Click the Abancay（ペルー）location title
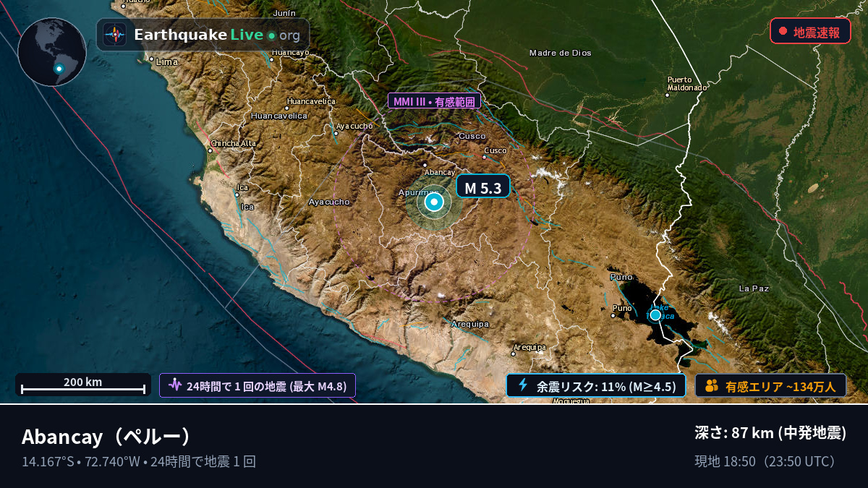This screenshot has height=488, width=868. [x=106, y=437]
